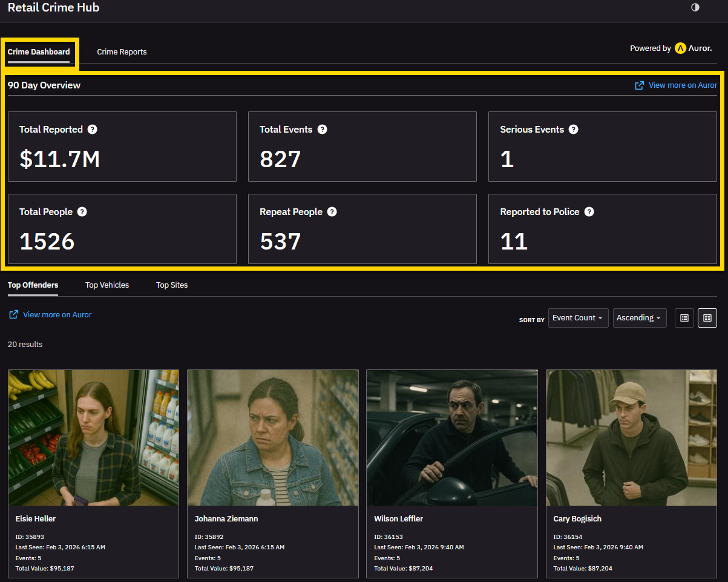Click the Total Events help icon
The width and height of the screenshot is (728, 582).
pos(322,129)
